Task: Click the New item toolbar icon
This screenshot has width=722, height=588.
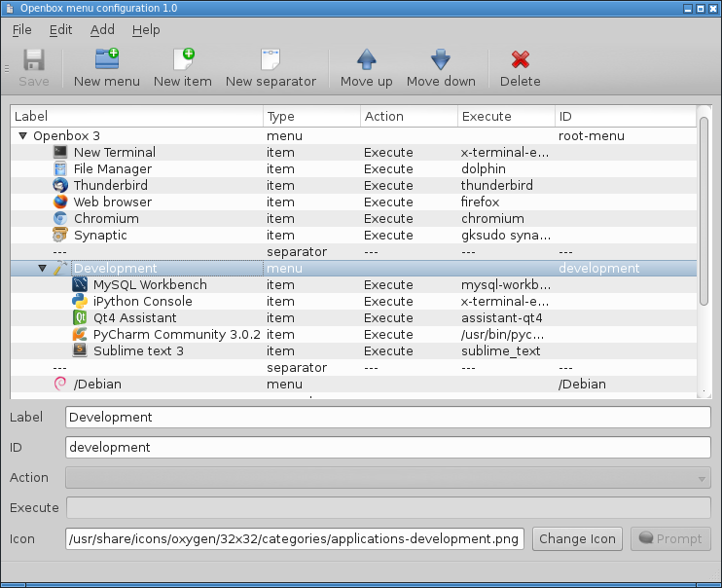Action: point(183,59)
